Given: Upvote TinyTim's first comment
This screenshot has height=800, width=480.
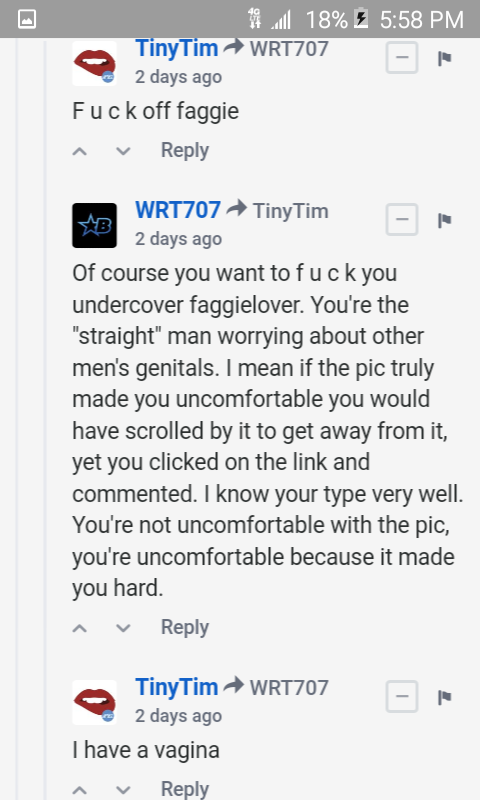Looking at the screenshot, I should [x=80, y=151].
